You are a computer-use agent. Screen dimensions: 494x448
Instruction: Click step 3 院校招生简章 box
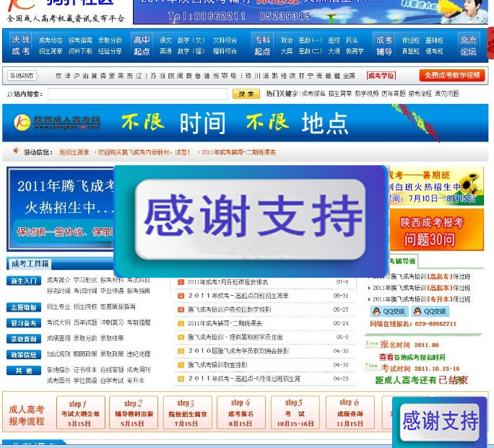pyautogui.click(x=188, y=413)
